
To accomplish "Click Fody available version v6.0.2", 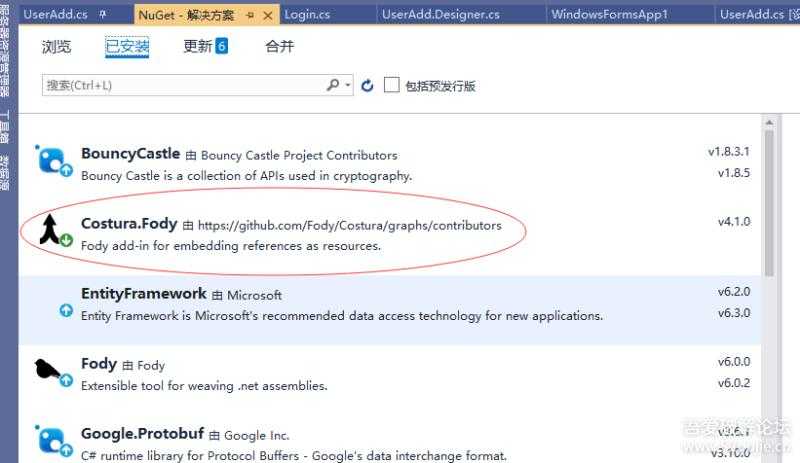I will 734,383.
